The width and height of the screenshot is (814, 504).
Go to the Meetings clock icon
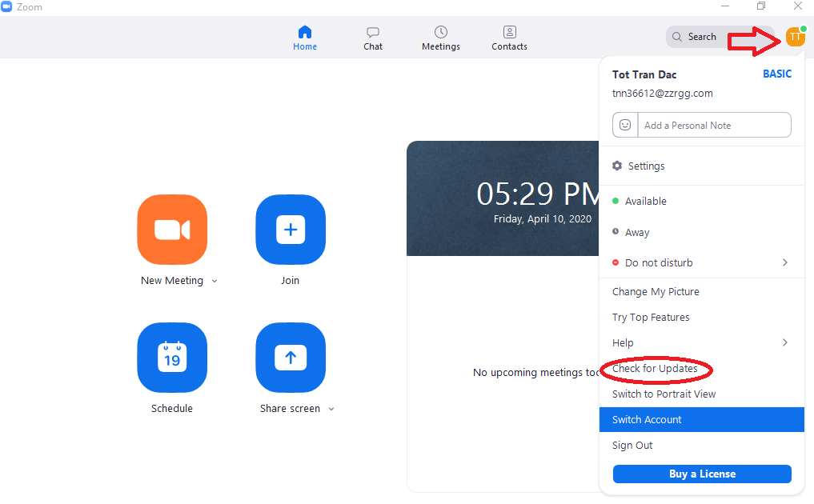[441, 33]
